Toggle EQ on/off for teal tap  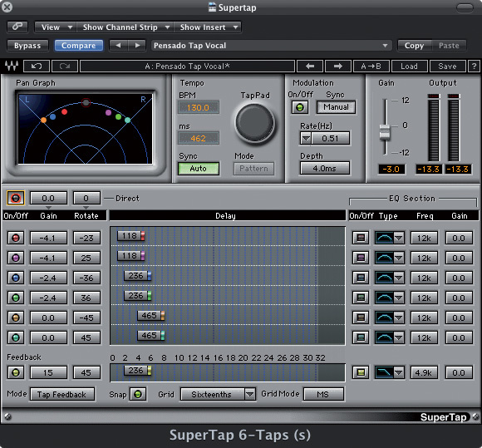[x=361, y=337]
